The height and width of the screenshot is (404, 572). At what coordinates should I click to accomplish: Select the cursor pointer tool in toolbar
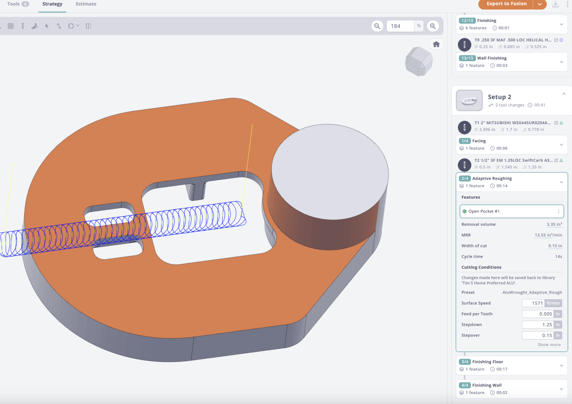(x=47, y=26)
